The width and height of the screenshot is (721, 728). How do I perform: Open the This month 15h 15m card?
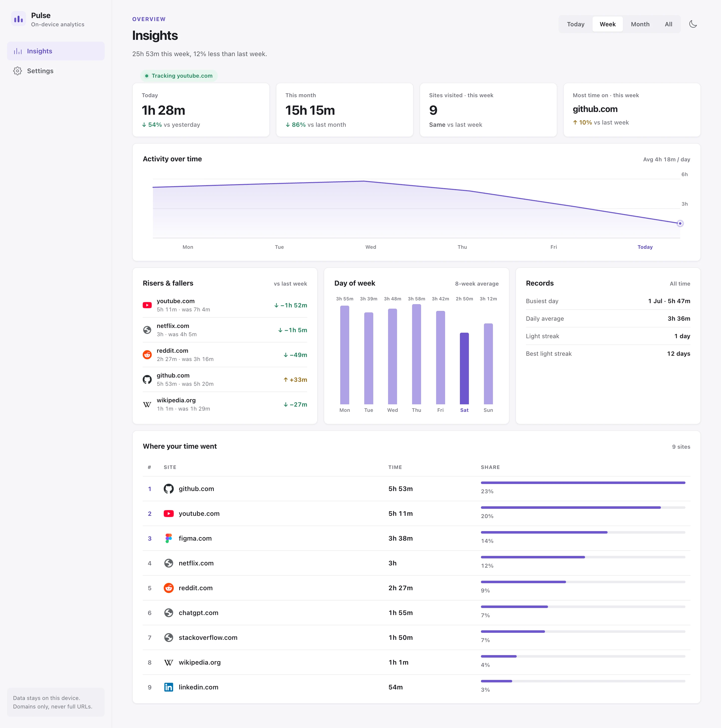coord(344,110)
